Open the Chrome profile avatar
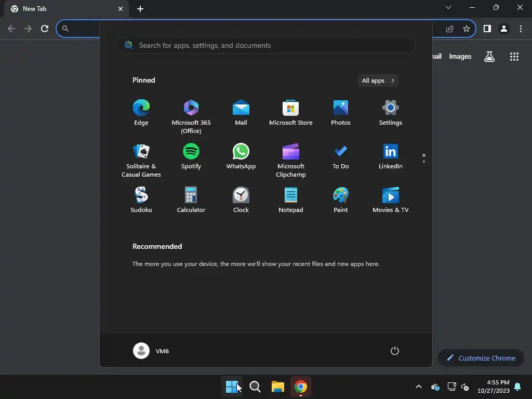This screenshot has width=532, height=399. pyautogui.click(x=504, y=29)
